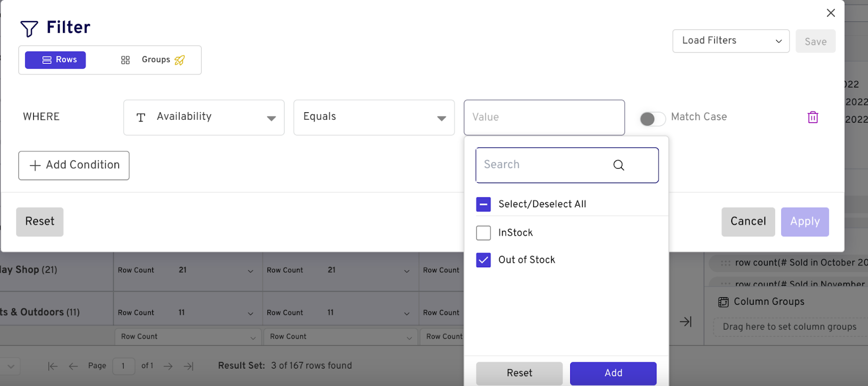Uncheck the Out of Stock checkbox
This screenshot has height=386, width=868.
tap(483, 260)
